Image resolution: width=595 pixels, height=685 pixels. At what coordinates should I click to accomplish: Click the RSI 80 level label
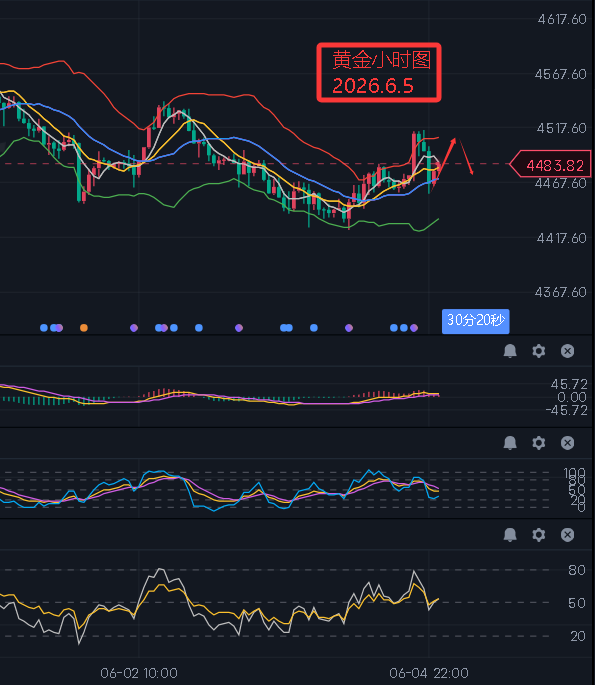click(577, 570)
